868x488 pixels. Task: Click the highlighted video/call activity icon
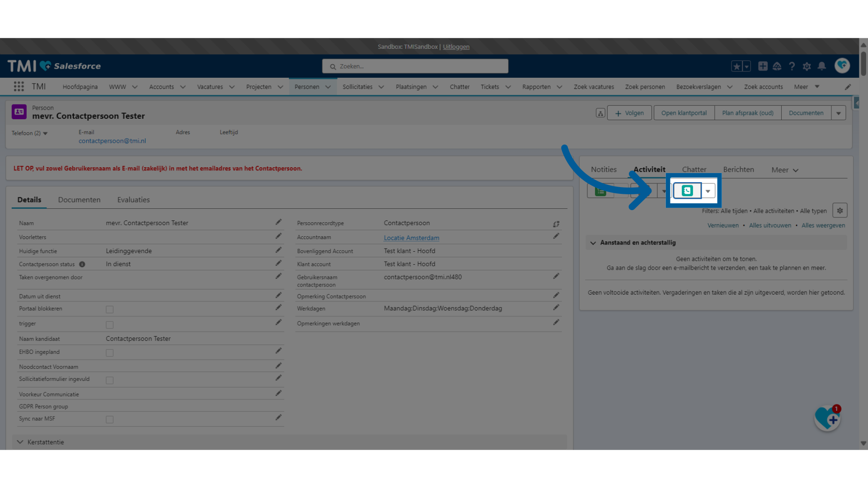coord(686,191)
